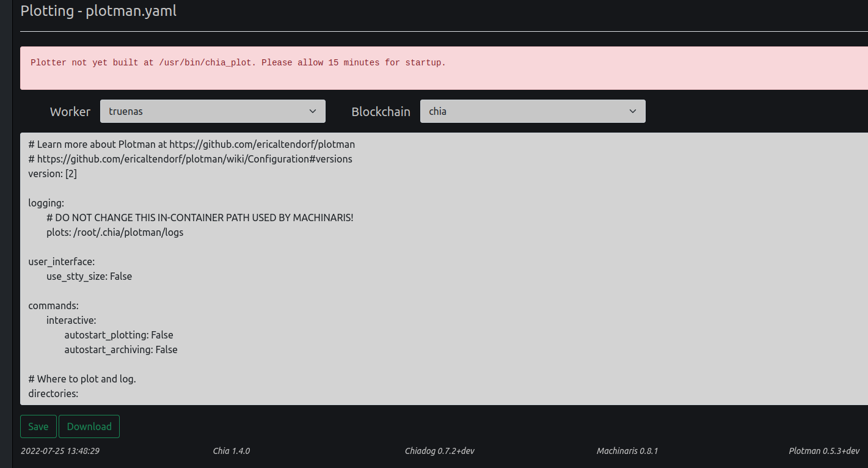
Task: Open the Worker dropdown showing truenas
Action: 213,111
